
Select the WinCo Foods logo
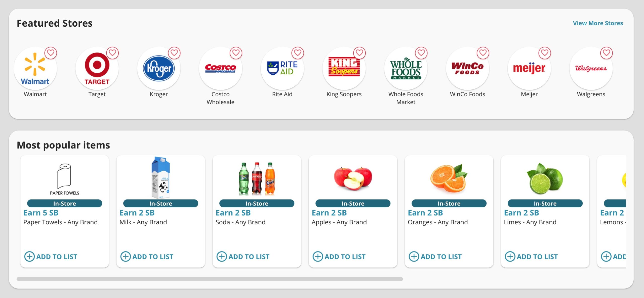[467, 68]
